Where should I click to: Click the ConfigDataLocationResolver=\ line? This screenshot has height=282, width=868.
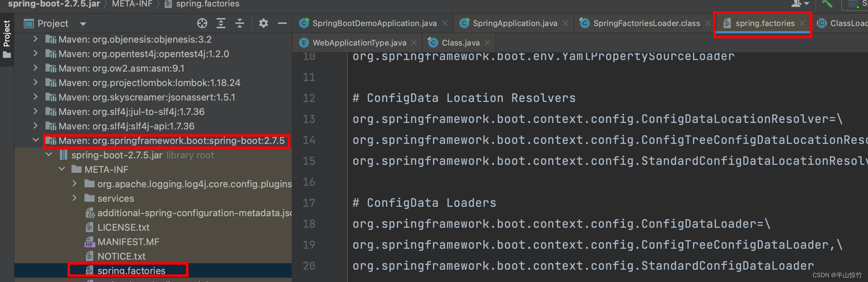[x=598, y=119]
